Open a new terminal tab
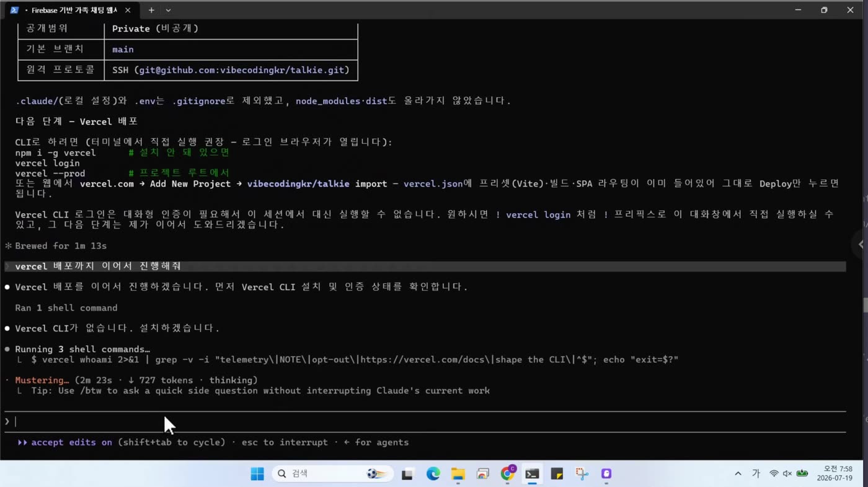This screenshot has width=868, height=487. tap(151, 11)
